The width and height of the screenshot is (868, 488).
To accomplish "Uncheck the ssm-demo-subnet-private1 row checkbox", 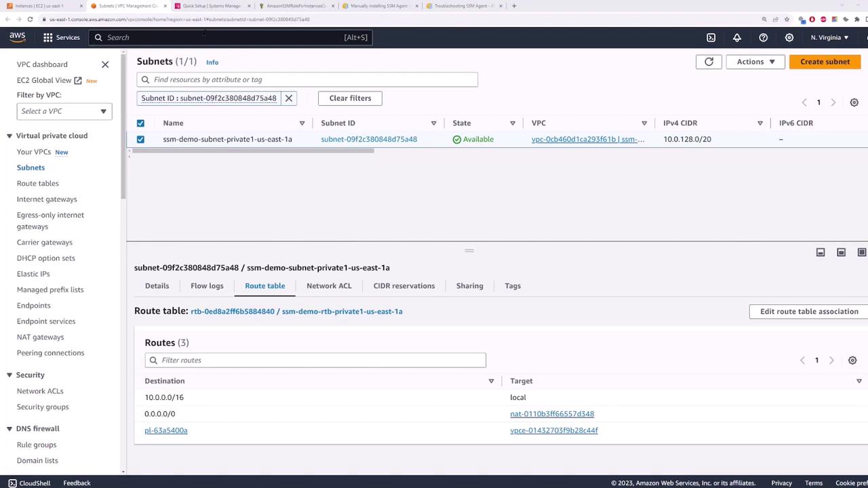I will [140, 140].
